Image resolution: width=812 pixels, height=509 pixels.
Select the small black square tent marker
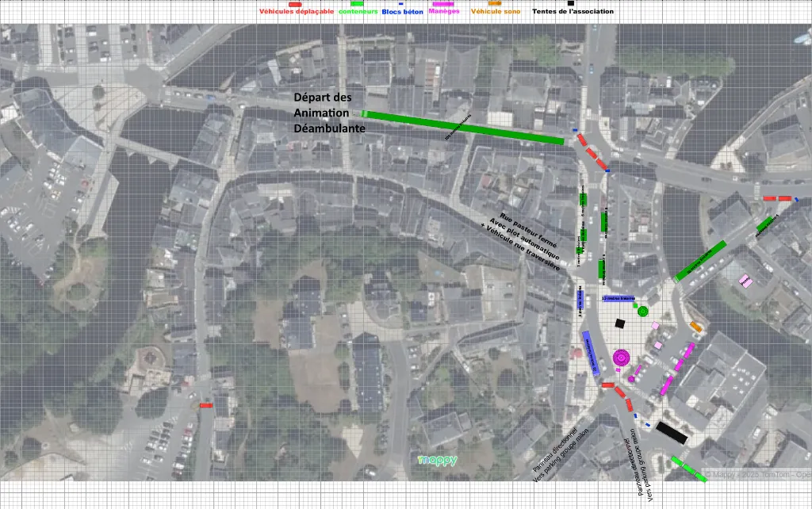(x=620, y=323)
